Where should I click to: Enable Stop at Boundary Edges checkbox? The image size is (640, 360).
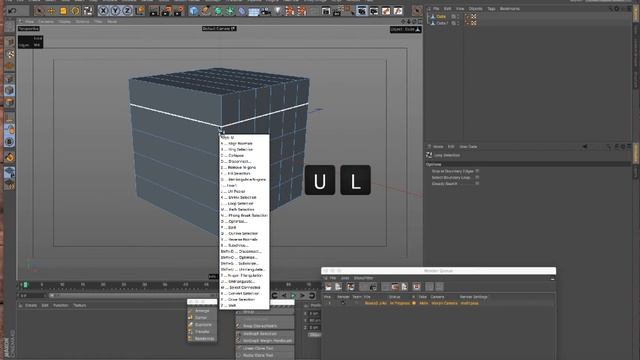(477, 171)
